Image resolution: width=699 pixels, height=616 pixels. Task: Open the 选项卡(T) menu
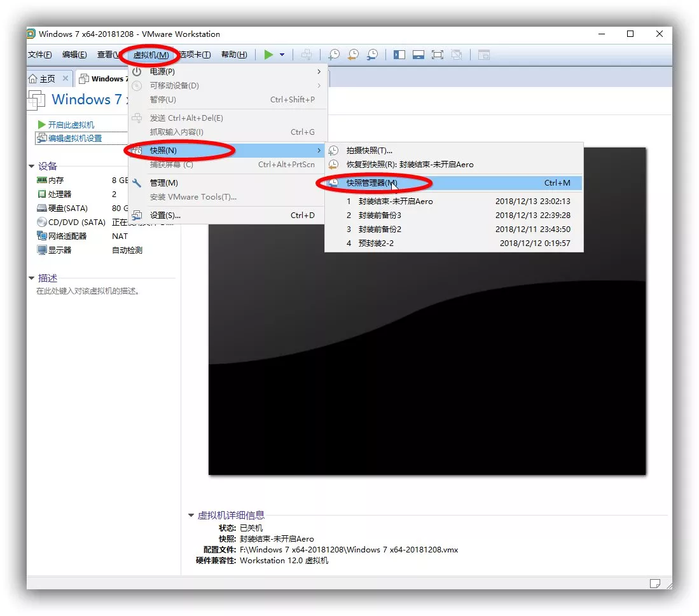[195, 54]
